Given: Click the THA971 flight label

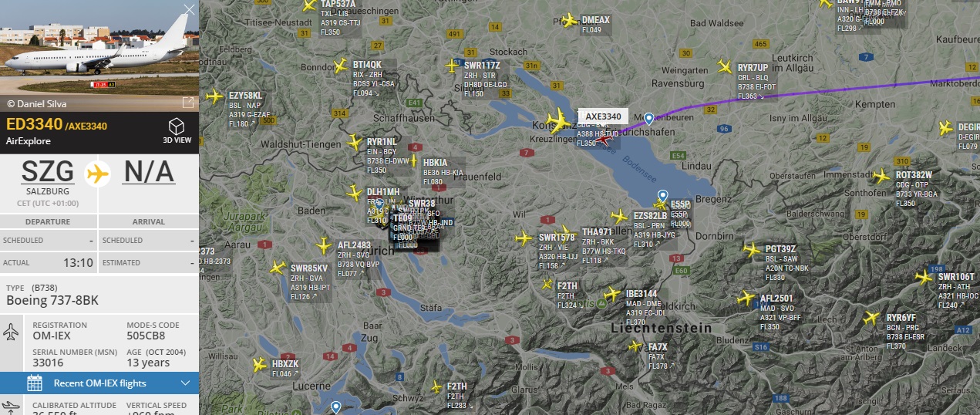Looking at the screenshot, I should (598, 232).
